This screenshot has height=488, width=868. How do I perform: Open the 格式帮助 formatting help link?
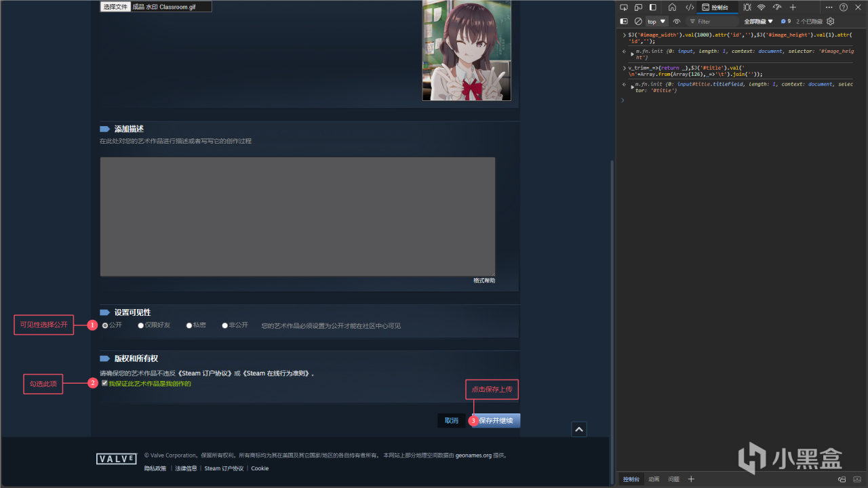484,281
